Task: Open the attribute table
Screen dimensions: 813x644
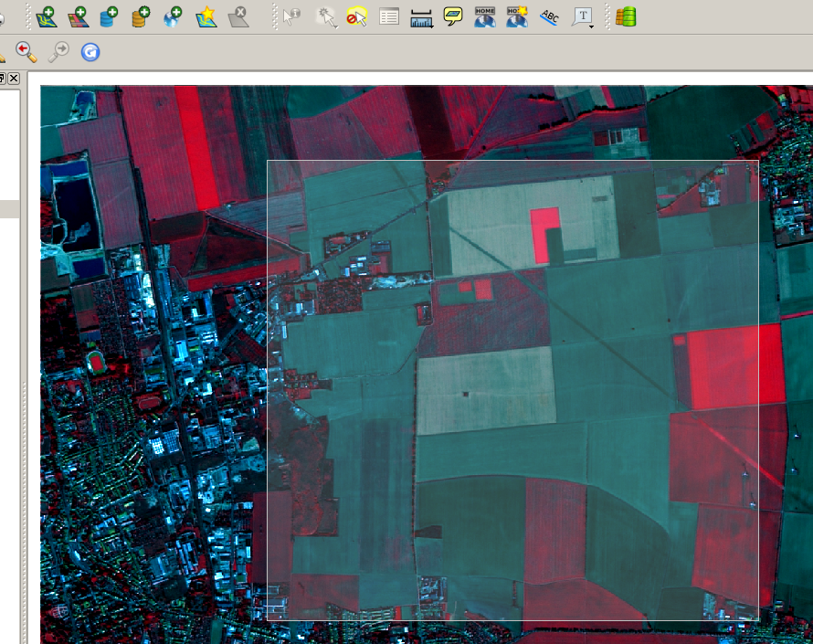Action: pyautogui.click(x=389, y=16)
